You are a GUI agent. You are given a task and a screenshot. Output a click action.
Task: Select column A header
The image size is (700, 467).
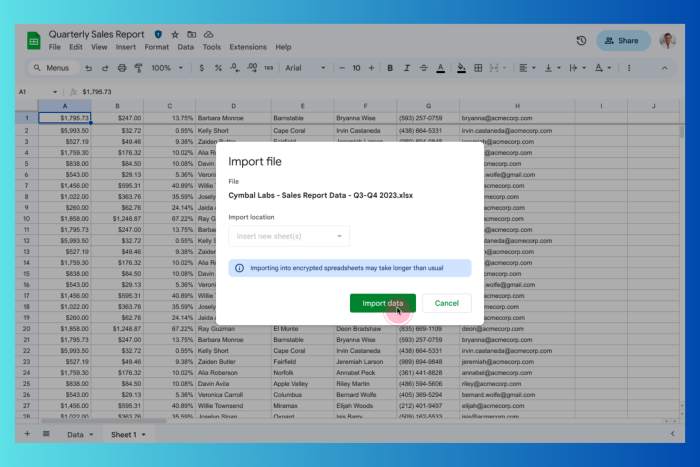click(x=65, y=106)
